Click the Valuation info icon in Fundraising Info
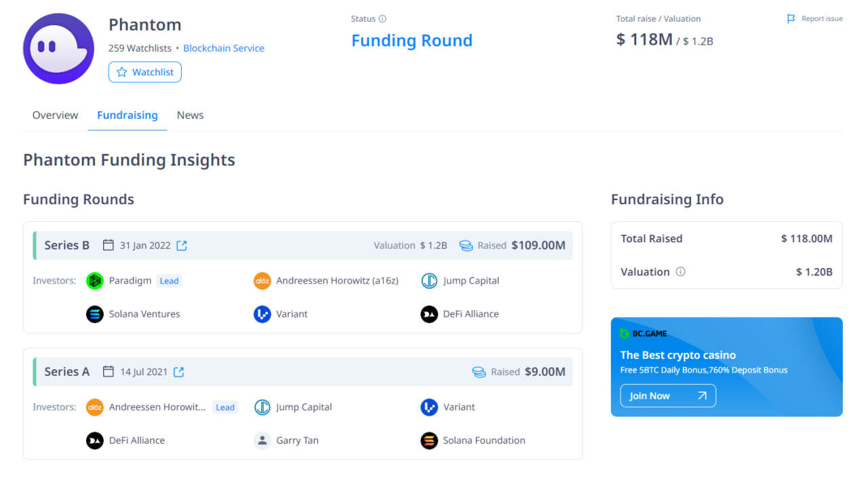Screen dimensions: 868x477 click(x=681, y=271)
